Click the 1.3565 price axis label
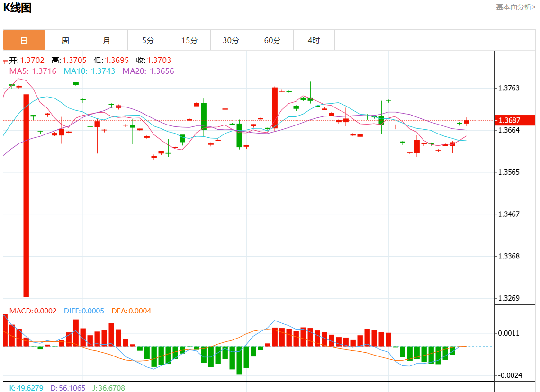Viewport: 540px width, 392px height. 509,172
